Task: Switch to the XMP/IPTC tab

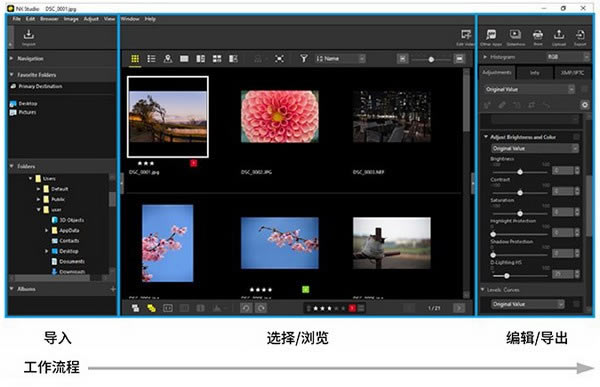Action: pyautogui.click(x=572, y=72)
